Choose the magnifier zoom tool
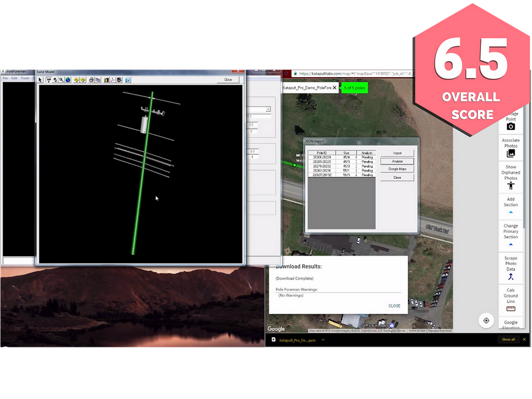Viewport: 532px width, 399px height. (61, 80)
